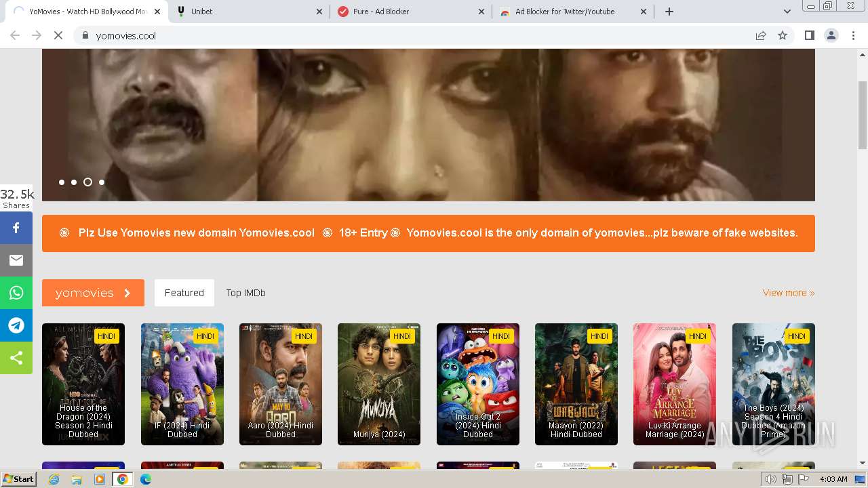Open the media player taskbar icon

click(x=100, y=479)
